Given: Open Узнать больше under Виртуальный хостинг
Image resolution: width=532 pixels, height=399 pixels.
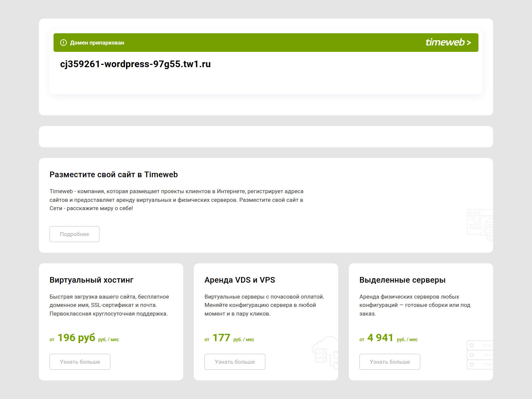Looking at the screenshot, I should tap(80, 362).
